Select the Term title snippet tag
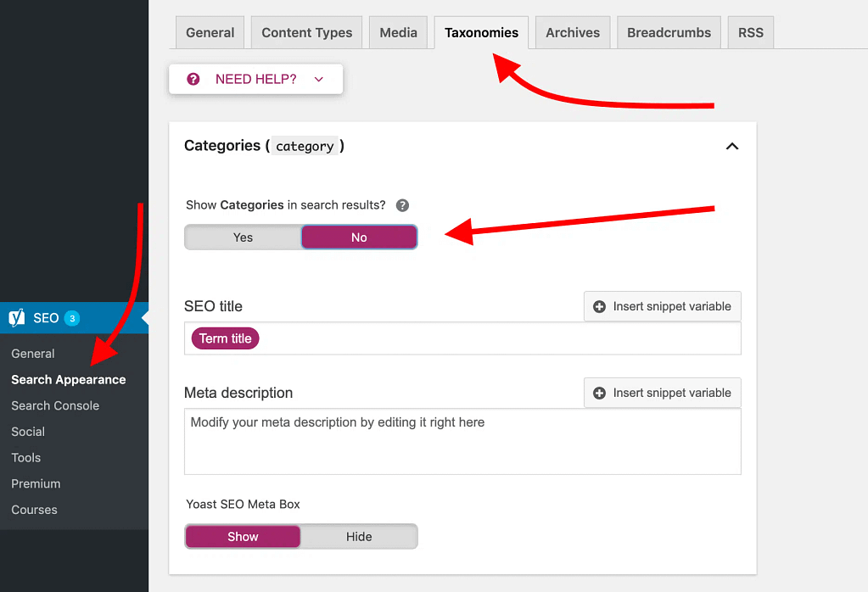 [x=224, y=338]
